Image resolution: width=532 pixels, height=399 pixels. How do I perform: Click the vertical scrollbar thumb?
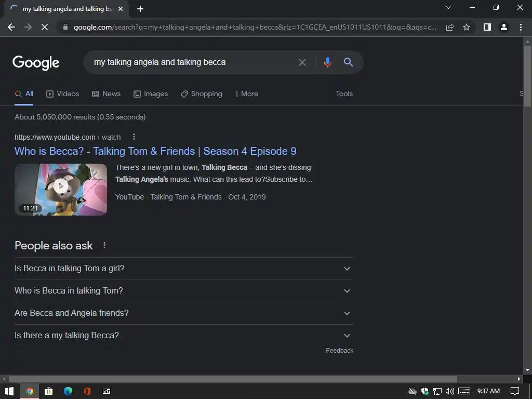(x=527, y=76)
